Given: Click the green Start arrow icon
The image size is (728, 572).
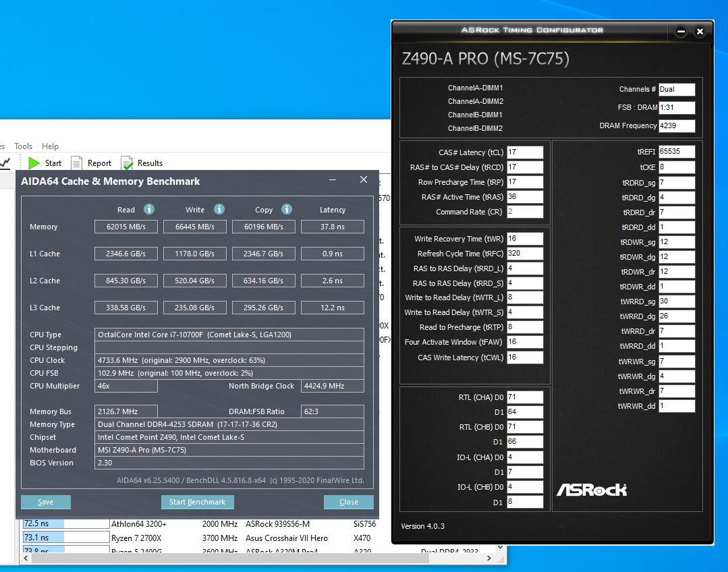Looking at the screenshot, I should (34, 163).
